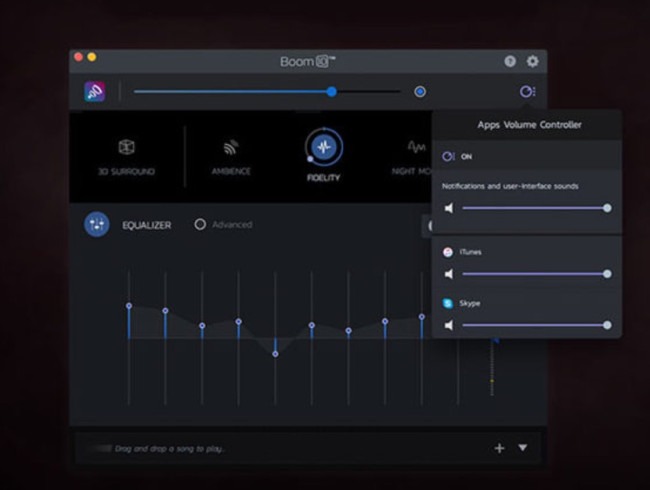Click the ninth equalizer band handle

(x=422, y=317)
